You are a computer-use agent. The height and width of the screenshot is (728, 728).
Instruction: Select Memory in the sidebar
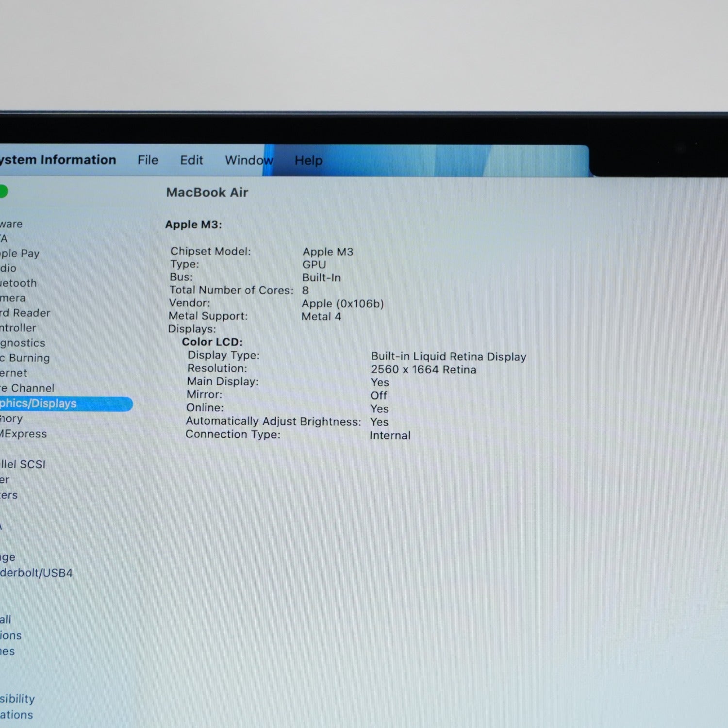pyautogui.click(x=11, y=419)
